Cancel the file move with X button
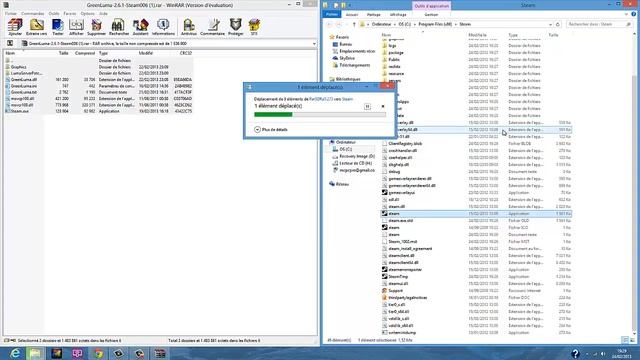This screenshot has width=640, height=360. pos(383,106)
